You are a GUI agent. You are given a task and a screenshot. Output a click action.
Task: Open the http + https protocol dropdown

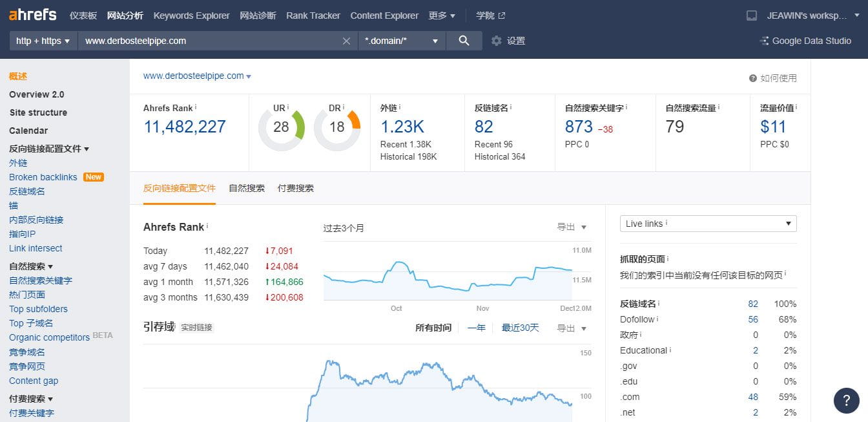click(43, 41)
